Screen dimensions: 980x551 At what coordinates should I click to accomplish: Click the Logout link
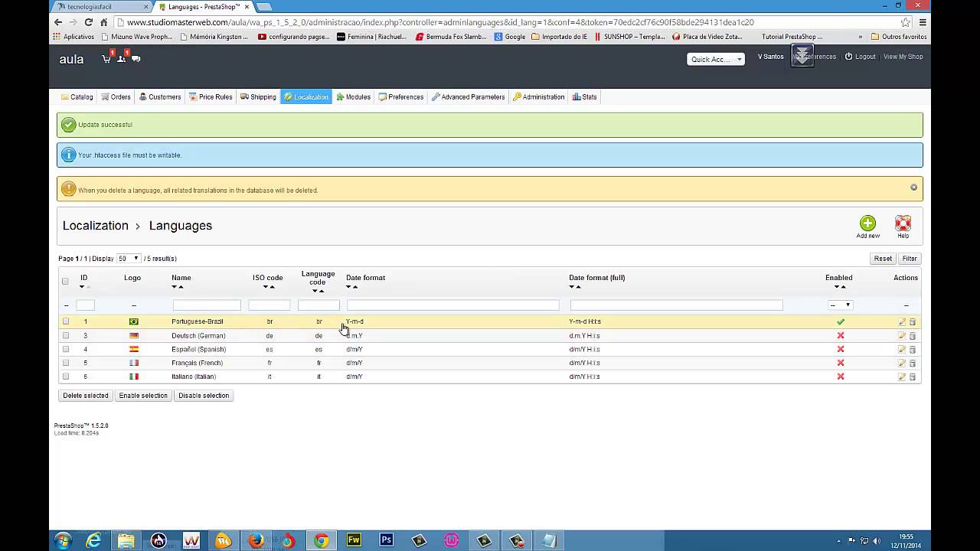861,57
